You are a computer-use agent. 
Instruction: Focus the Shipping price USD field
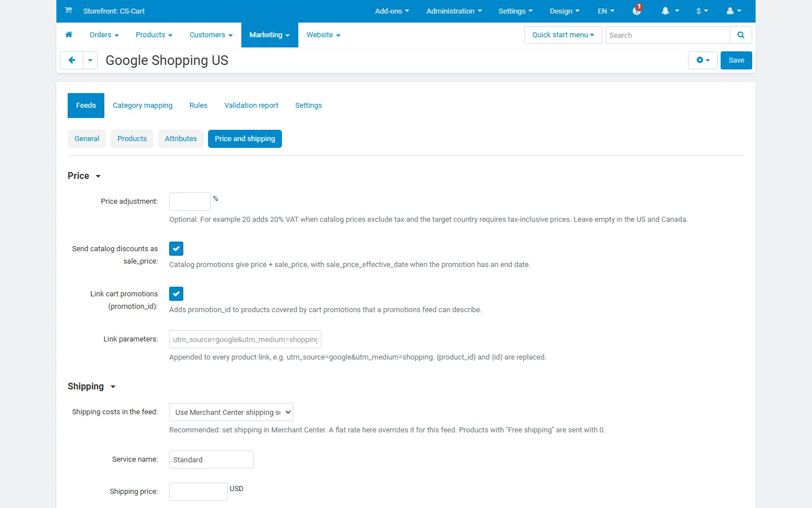pos(198,492)
